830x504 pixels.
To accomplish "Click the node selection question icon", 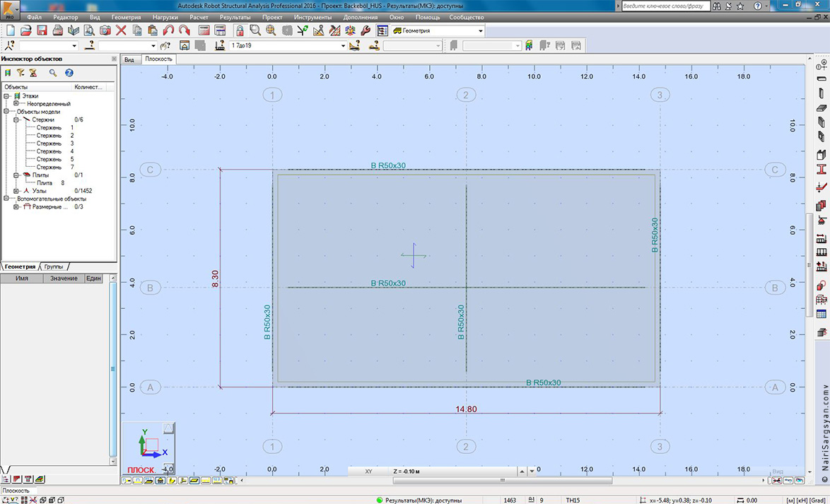I will click(x=9, y=45).
